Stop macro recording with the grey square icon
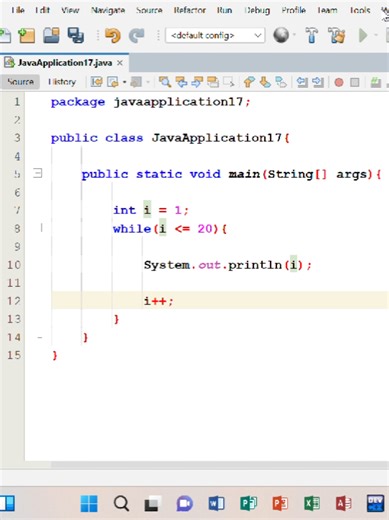Image resolution: width=389 pixels, height=520 pixels. [355, 82]
